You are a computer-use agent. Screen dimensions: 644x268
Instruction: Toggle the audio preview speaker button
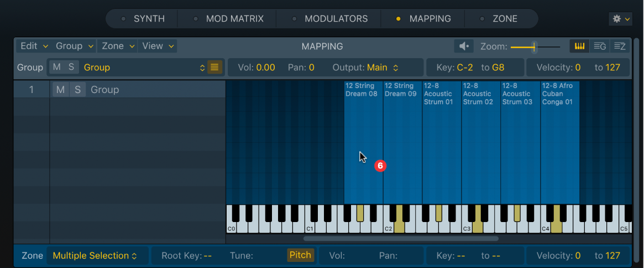tap(464, 47)
